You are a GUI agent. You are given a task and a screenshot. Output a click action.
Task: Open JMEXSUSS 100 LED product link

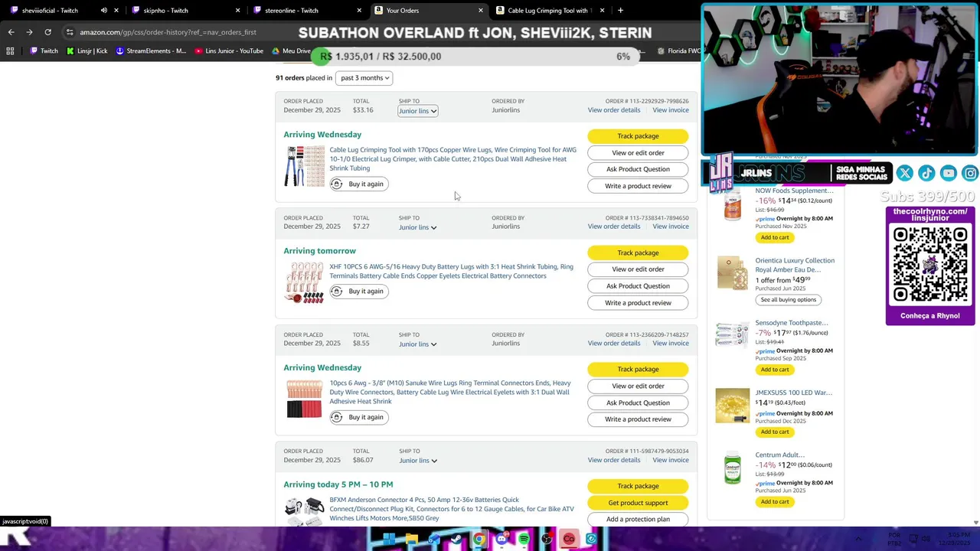pos(793,393)
